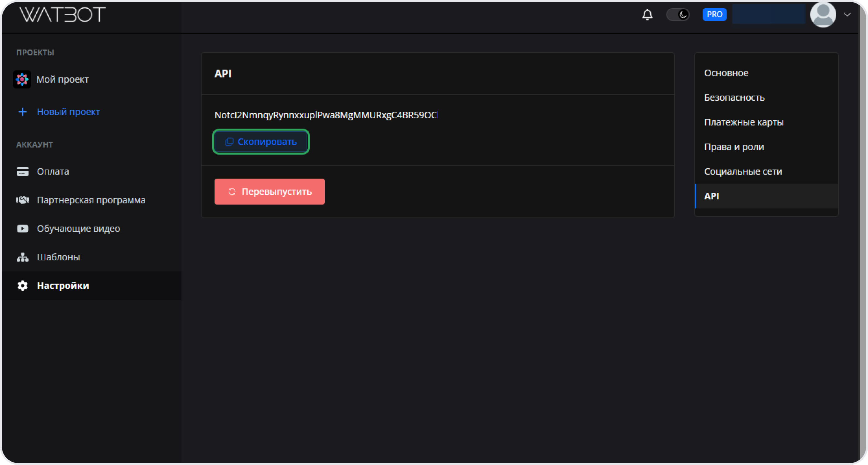Screen dimensions: 868x465
Task: Open Партнерская программа handshake item
Action: point(91,200)
